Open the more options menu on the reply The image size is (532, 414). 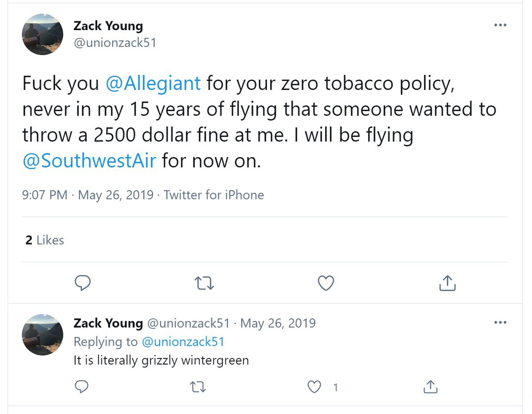click(500, 322)
